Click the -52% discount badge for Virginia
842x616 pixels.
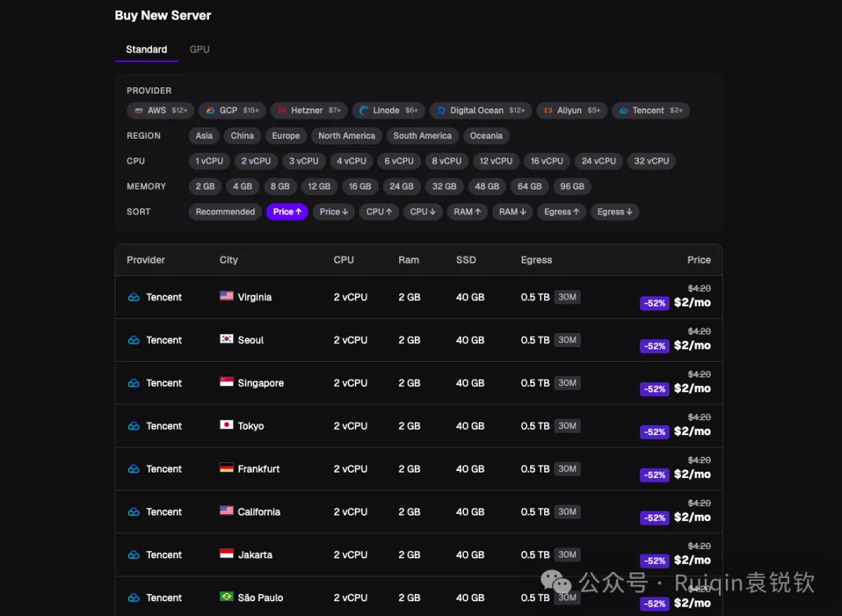[655, 303]
